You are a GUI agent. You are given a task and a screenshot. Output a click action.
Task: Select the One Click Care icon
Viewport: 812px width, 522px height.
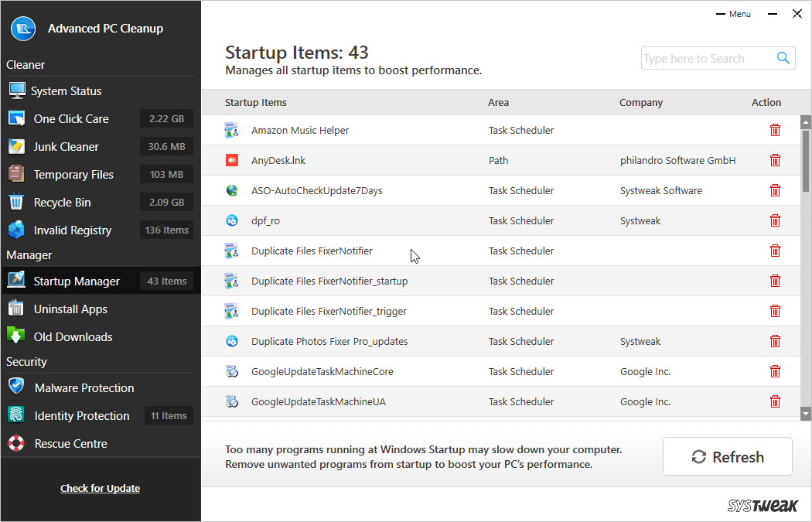16,118
